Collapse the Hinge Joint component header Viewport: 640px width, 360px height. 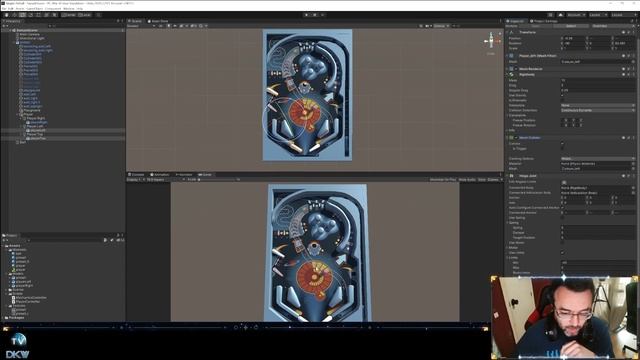point(508,176)
